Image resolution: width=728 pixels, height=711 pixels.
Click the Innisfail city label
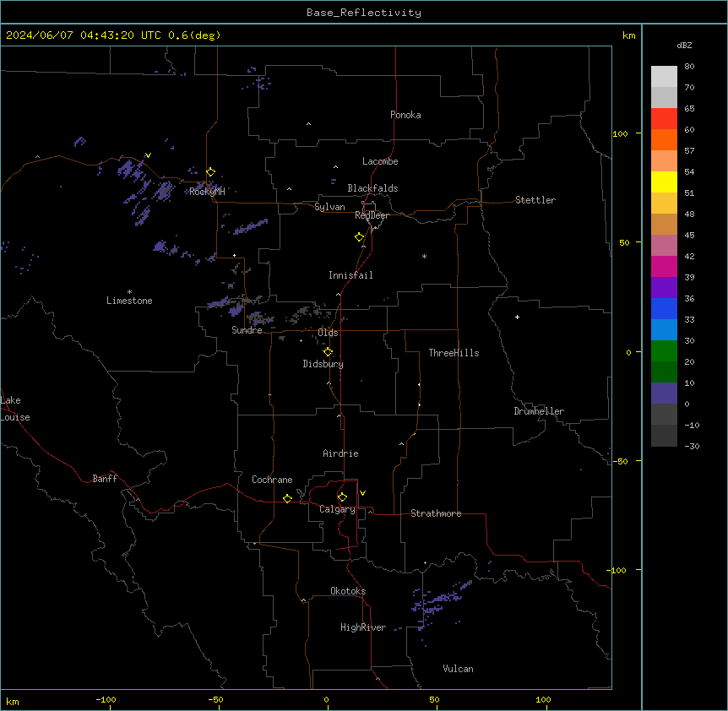tap(350, 275)
